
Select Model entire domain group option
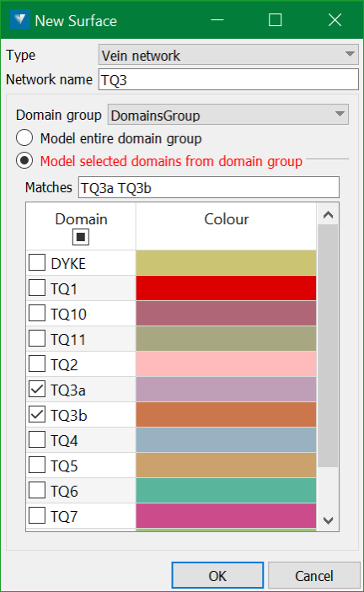[x=24, y=137]
